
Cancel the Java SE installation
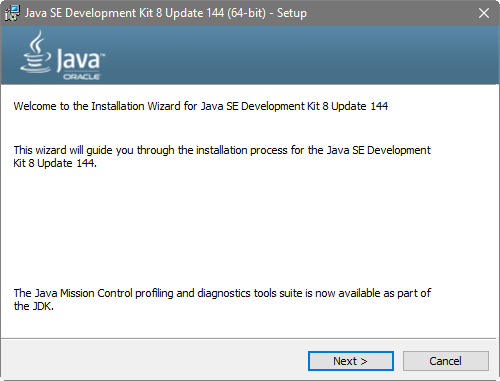(446, 361)
